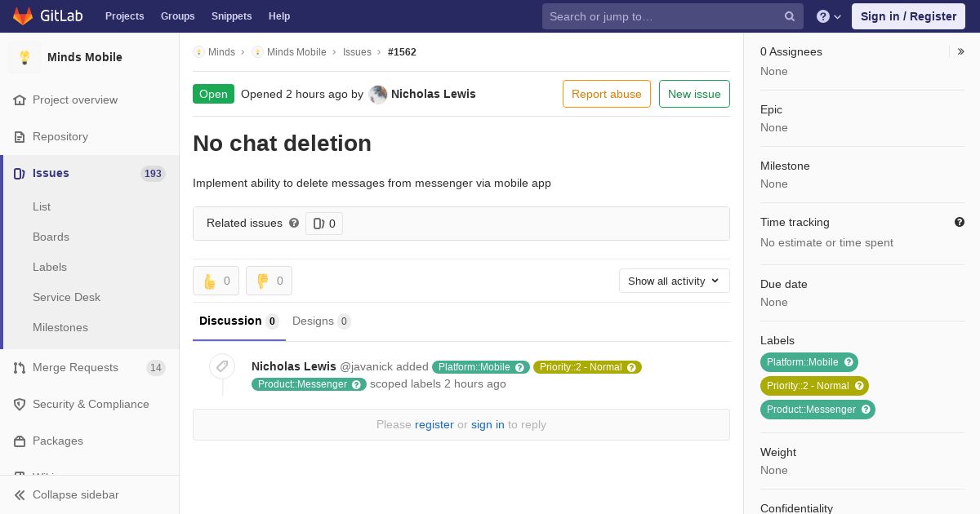Click the register link
980x514 pixels.
tap(434, 424)
